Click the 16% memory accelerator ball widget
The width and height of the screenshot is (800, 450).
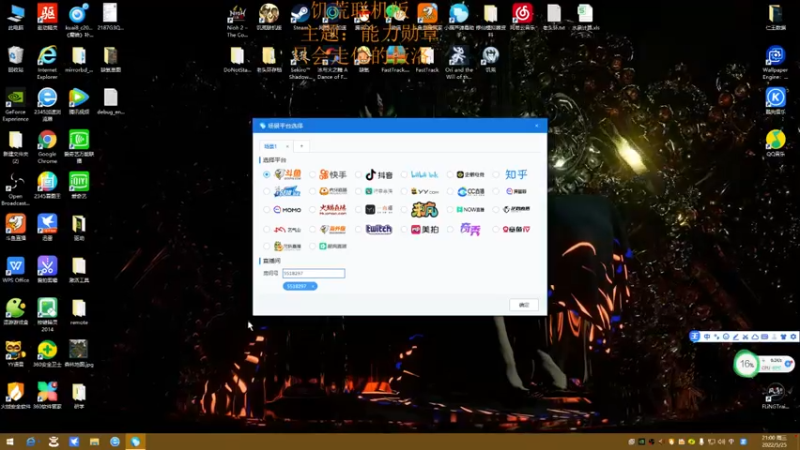(x=746, y=364)
